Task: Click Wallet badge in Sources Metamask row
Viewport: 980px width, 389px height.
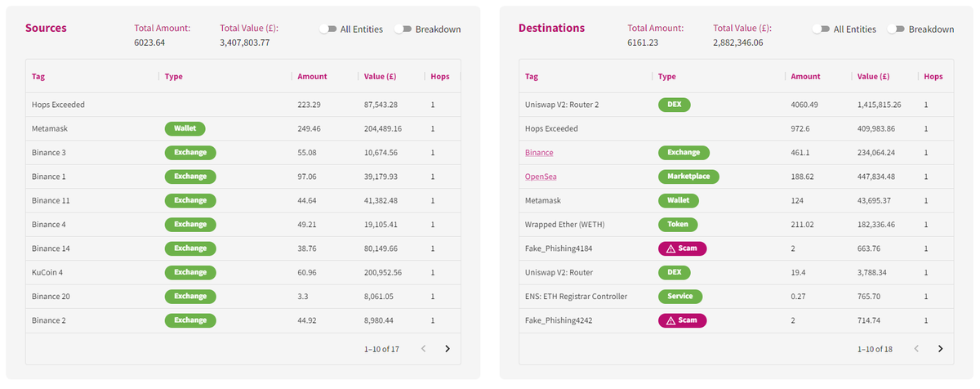Action: click(x=185, y=128)
